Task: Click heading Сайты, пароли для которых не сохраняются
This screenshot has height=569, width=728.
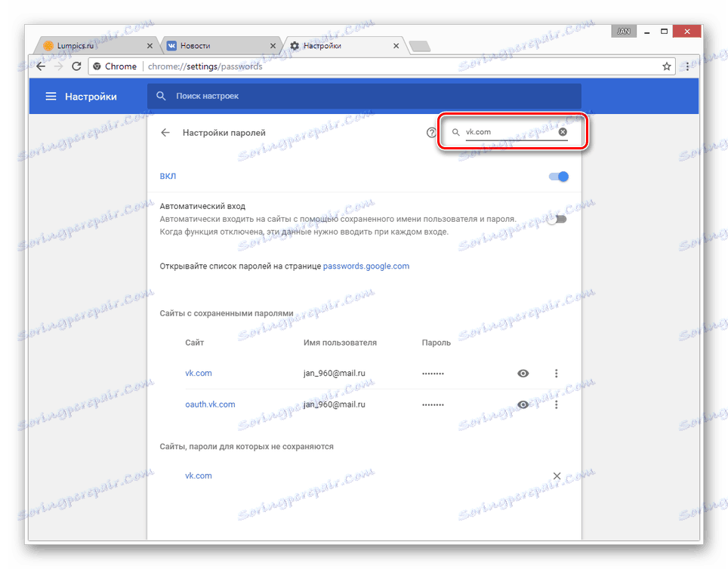Action: pos(246,447)
